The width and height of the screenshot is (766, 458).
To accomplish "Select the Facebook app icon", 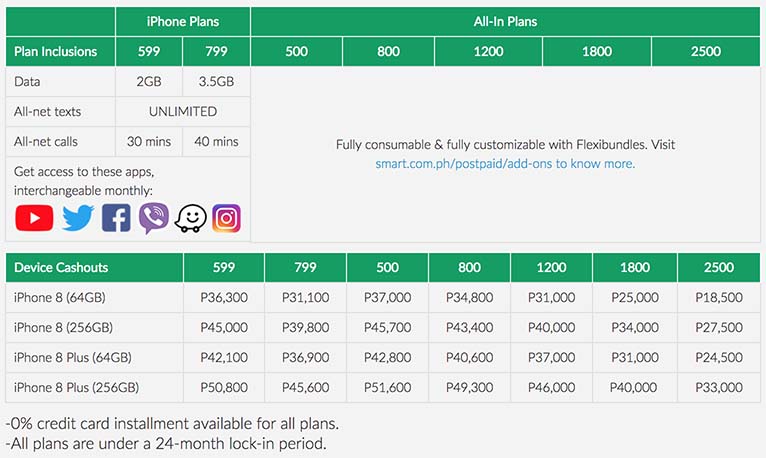I will coord(116,218).
